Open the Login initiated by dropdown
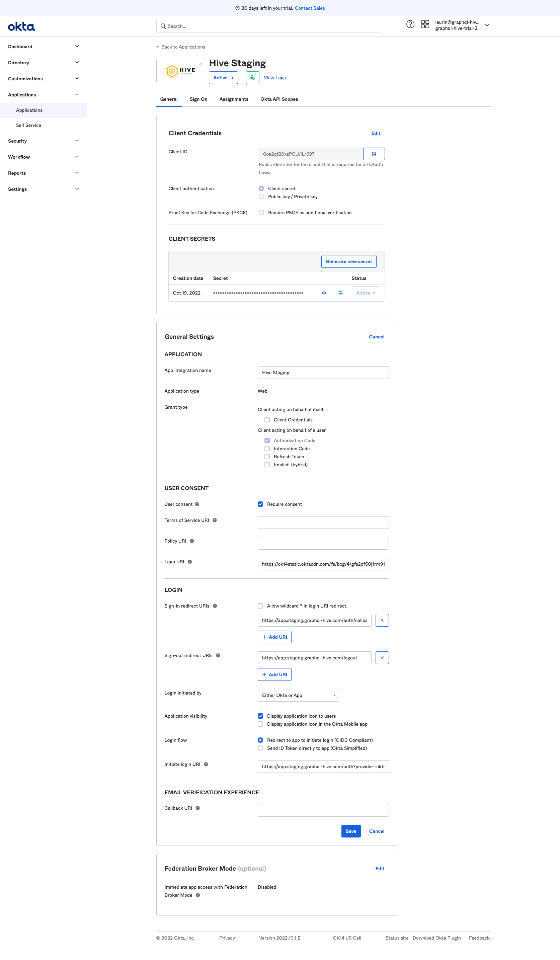 (298, 695)
